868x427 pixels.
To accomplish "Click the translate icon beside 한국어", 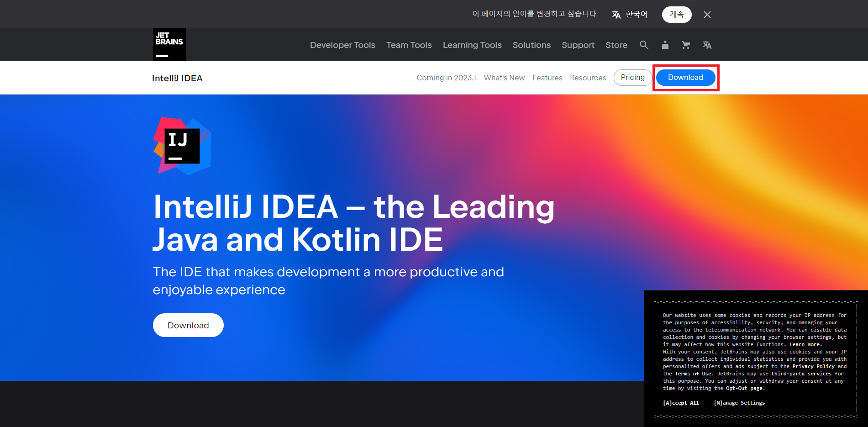I will [x=616, y=15].
